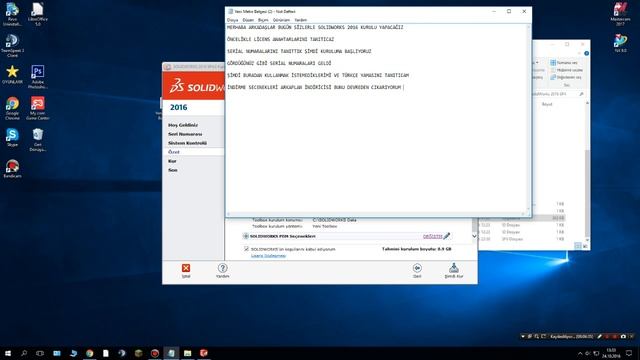The image size is (640, 360).
Task: Select Kur step in installer sidebar
Action: [x=172, y=161]
